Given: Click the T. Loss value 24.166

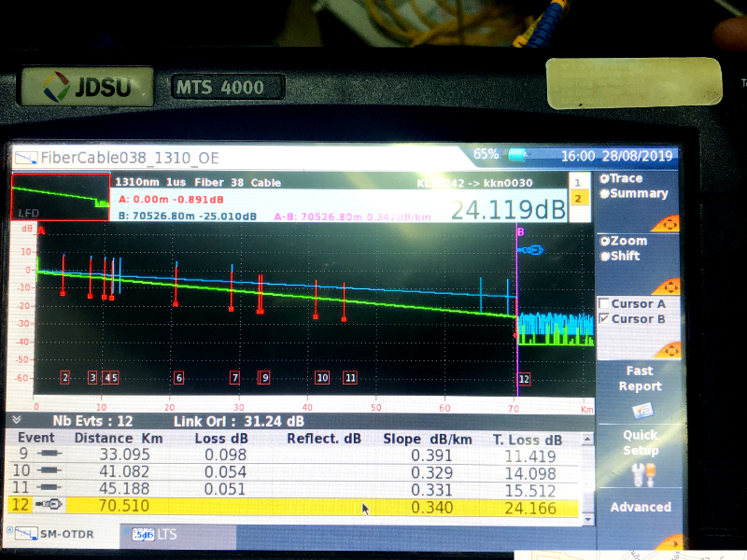Looking at the screenshot, I should (530, 508).
